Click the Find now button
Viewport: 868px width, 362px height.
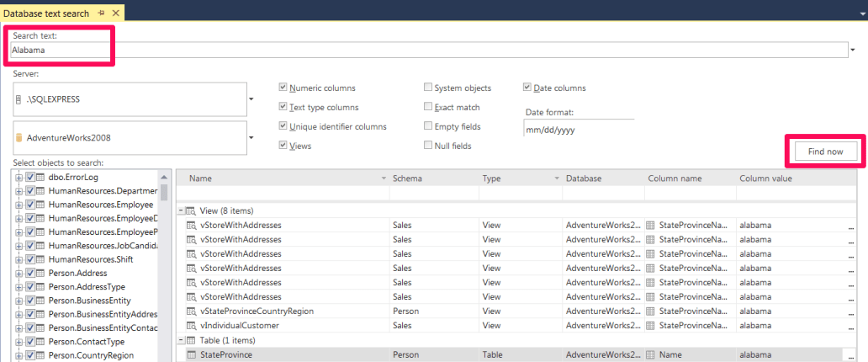click(x=824, y=151)
